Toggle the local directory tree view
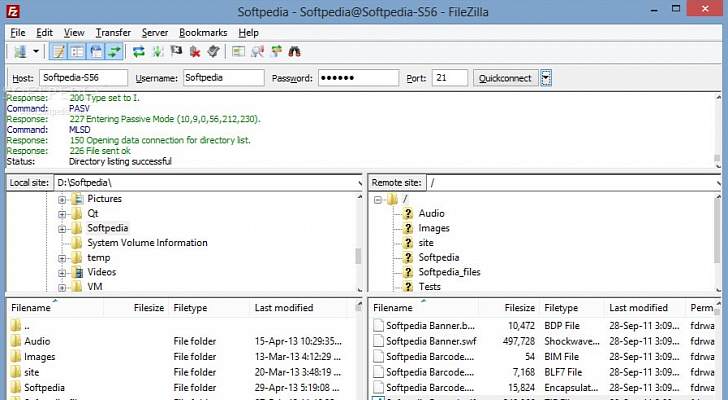This screenshot has height=400, width=728. 77,51
